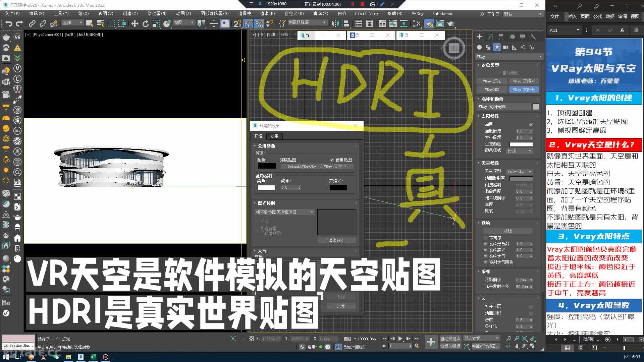Click the ViewCube in top viewport

[454, 48]
